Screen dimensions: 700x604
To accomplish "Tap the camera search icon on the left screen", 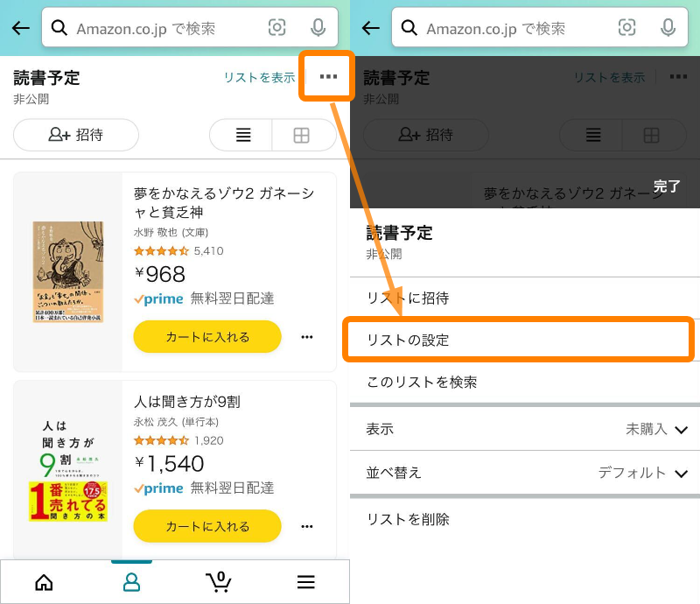I will click(x=276, y=28).
